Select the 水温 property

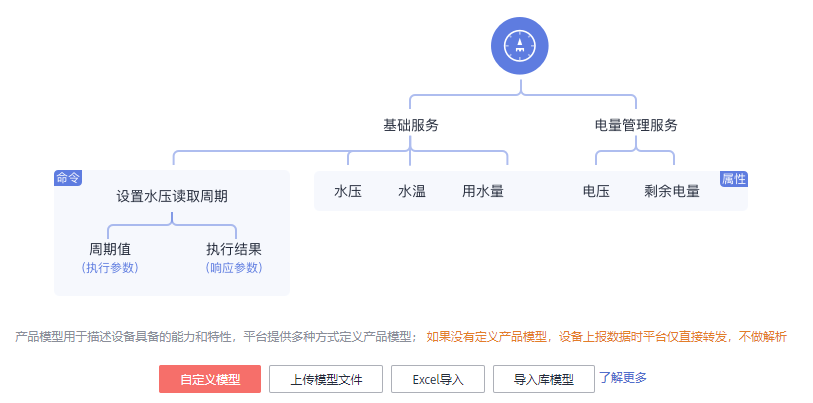click(x=412, y=191)
